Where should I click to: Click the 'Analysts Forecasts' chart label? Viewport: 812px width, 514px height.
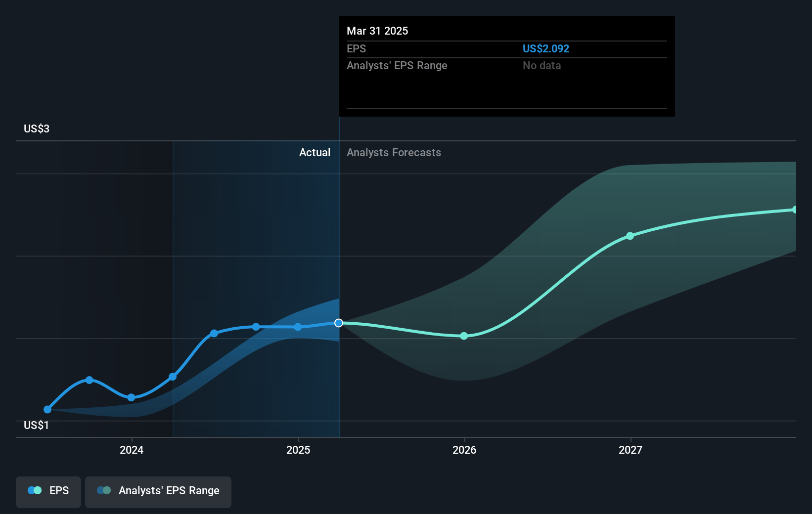[x=394, y=152]
